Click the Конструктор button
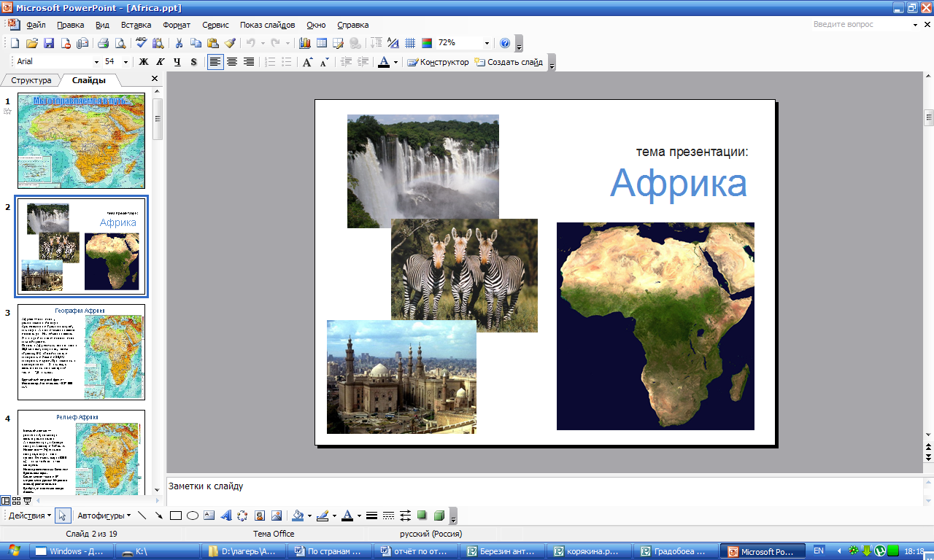 pos(438,62)
